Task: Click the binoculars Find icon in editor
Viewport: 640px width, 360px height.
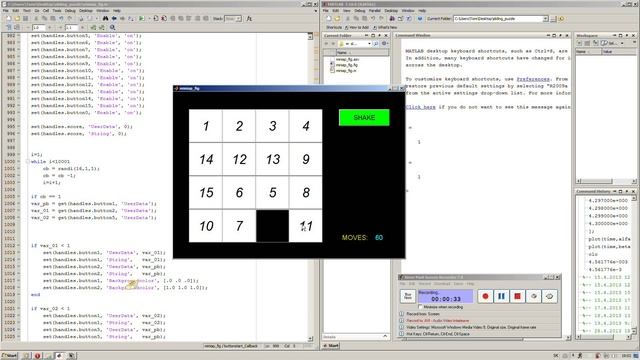Action: [105, 18]
